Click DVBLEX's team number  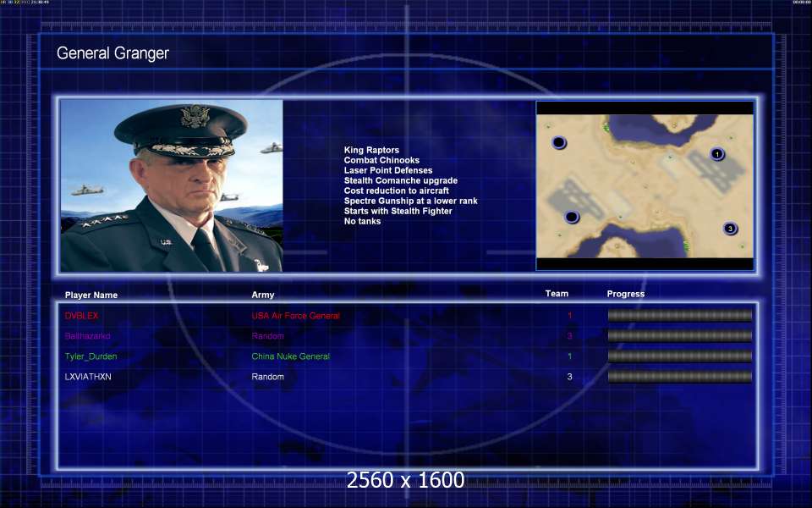[569, 316]
